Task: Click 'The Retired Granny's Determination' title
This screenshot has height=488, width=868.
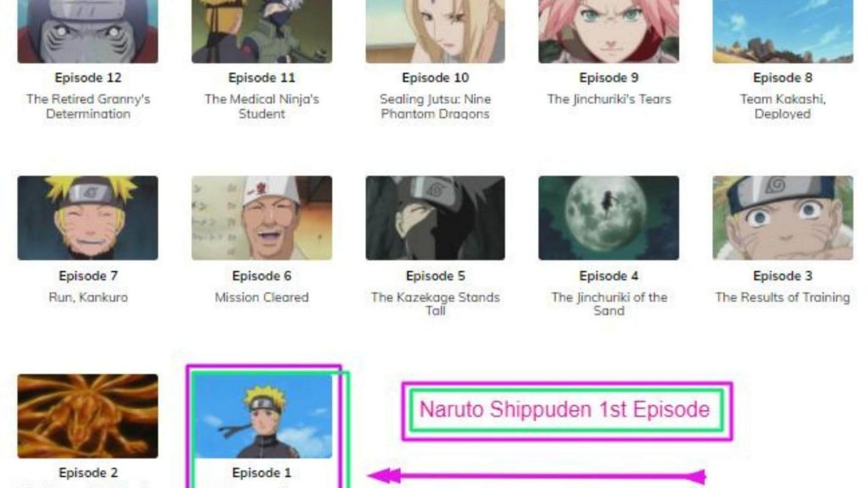Action: 88,106
